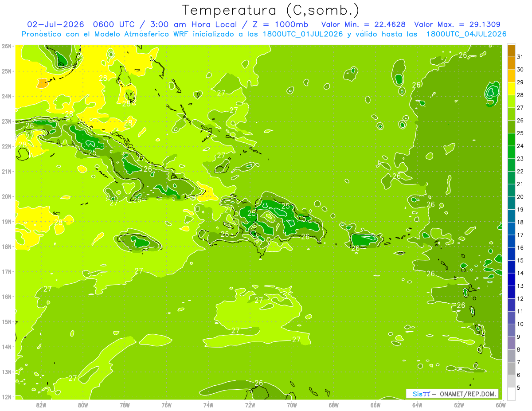Click the "19N" latitude axis label
This screenshot has width=532, height=411.
pyautogui.click(x=6, y=221)
